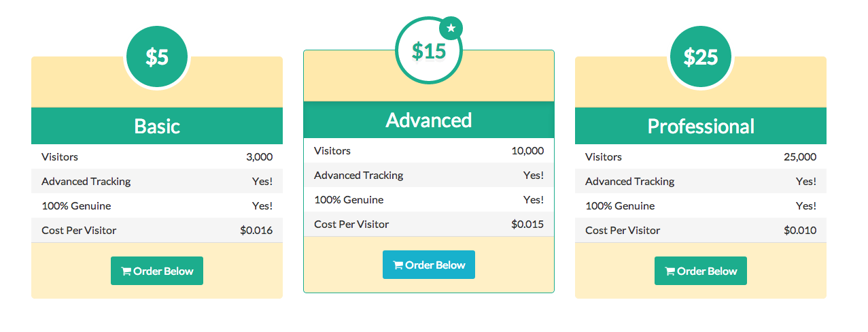Click the star badge on Advanced plan
This screenshot has height=332, width=868.
(x=451, y=28)
